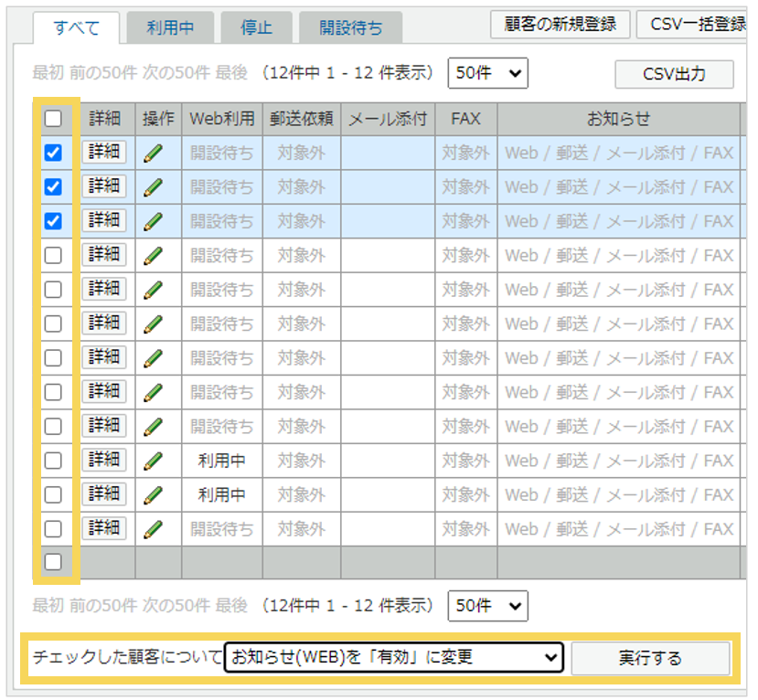Click the CSV出力 button
The image size is (758, 700).
674,74
